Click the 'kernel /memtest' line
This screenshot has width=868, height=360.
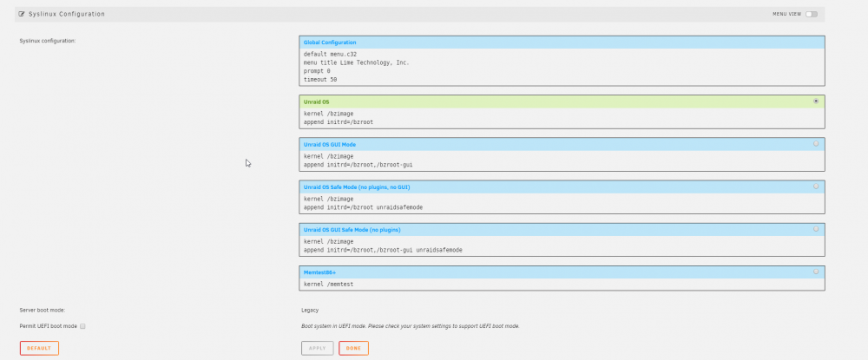[x=328, y=285]
